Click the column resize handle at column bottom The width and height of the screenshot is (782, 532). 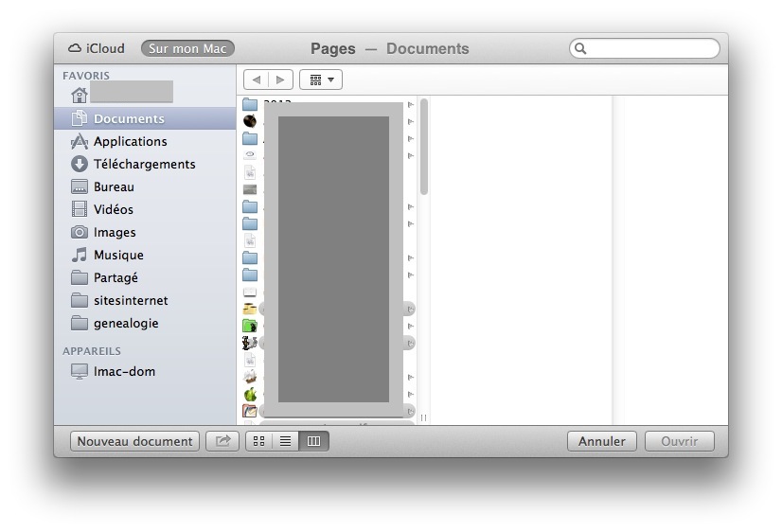coord(423,417)
